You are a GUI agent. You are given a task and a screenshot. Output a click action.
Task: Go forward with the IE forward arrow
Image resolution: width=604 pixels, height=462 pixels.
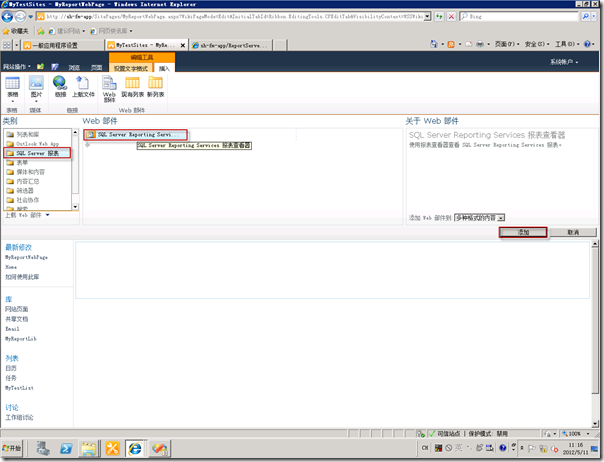(x=20, y=17)
